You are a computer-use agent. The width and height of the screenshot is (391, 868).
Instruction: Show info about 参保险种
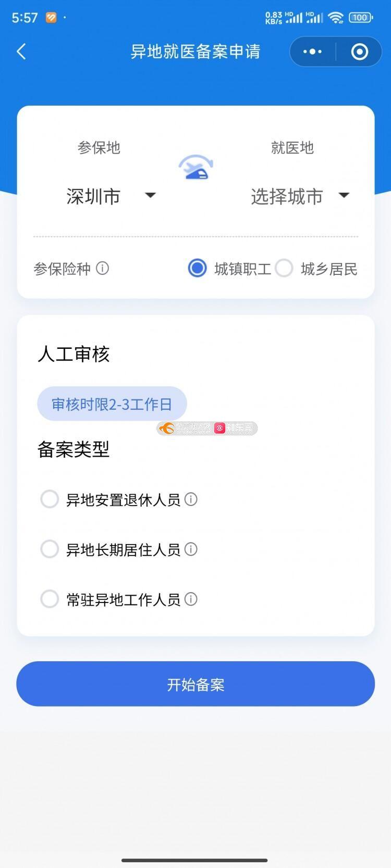pos(103,269)
